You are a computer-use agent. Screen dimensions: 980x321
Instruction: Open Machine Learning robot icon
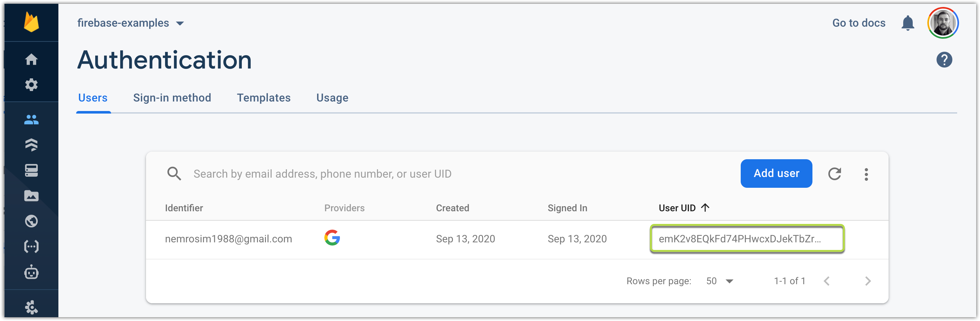31,272
